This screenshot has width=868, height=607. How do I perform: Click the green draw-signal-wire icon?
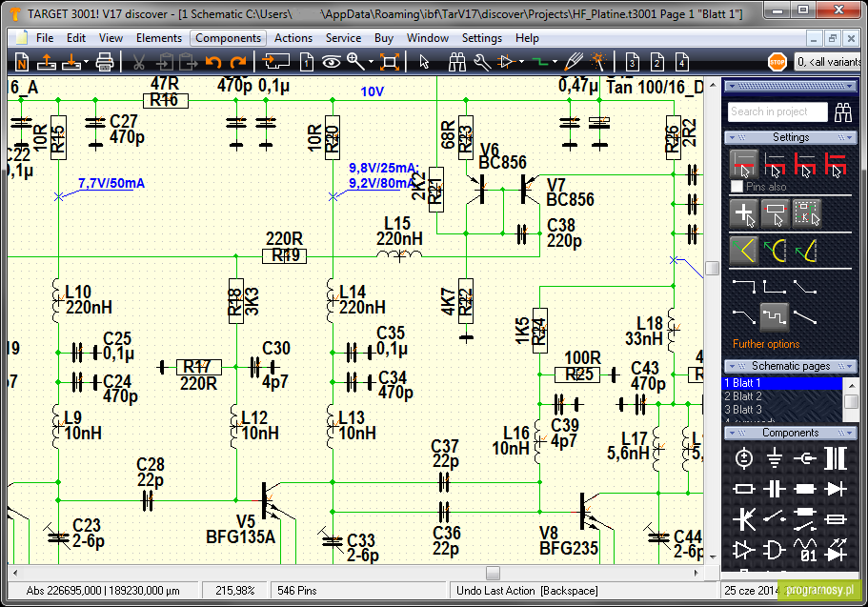540,62
